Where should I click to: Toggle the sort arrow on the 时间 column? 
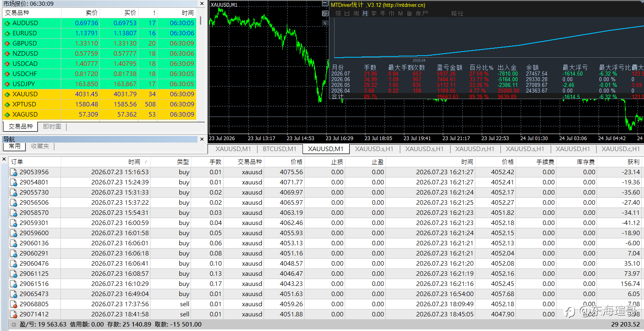pyautogui.click(x=146, y=162)
